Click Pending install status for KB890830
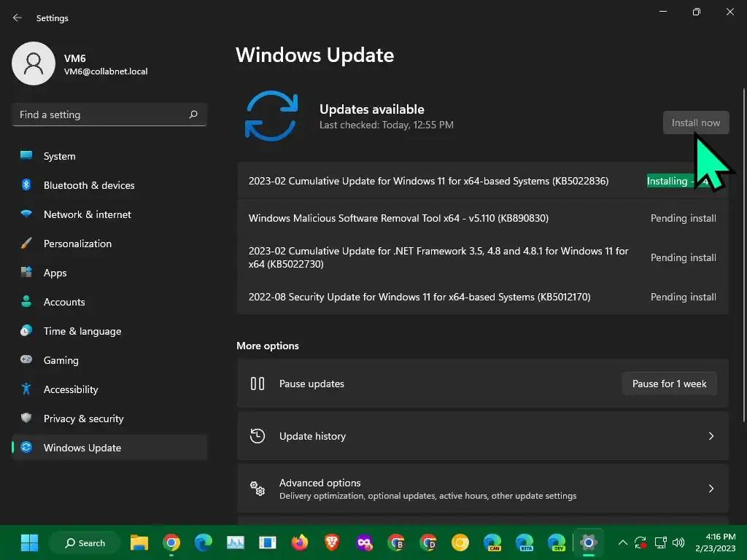 683,218
